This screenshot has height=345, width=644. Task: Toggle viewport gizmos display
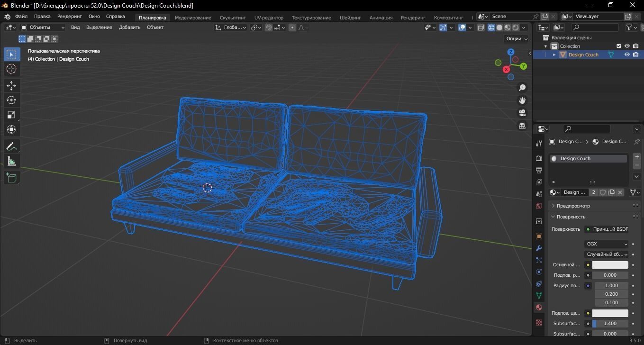(x=443, y=27)
